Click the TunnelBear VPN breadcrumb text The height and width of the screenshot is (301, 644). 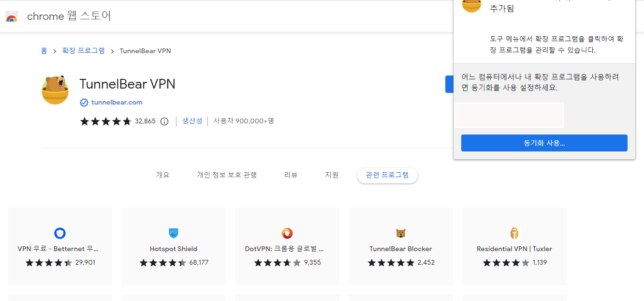tap(145, 51)
